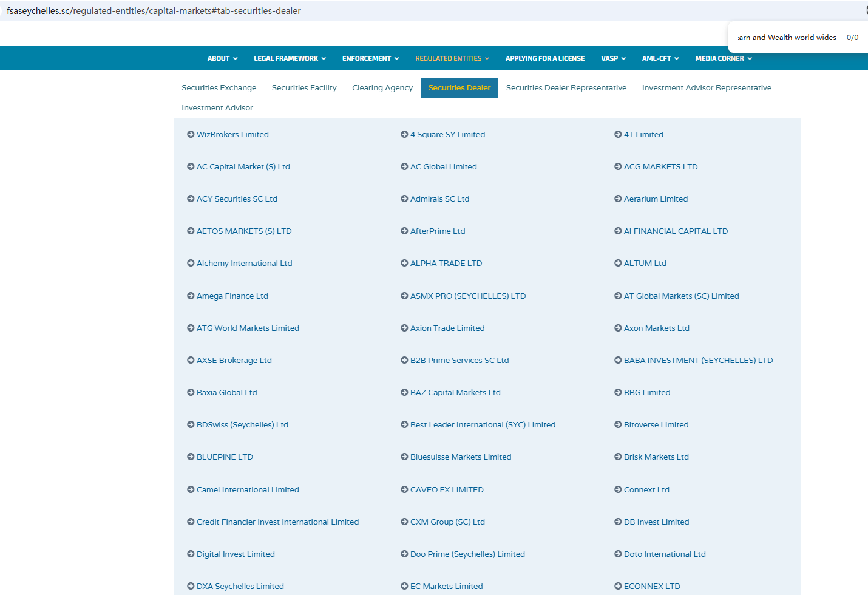
Task: Click the arrow icon beside BDSwiss (Seychelles) Ltd
Action: pyautogui.click(x=191, y=424)
